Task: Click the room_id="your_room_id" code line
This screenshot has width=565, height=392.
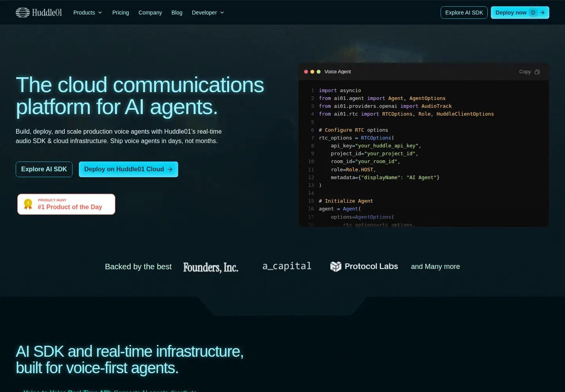Action: 365,162
